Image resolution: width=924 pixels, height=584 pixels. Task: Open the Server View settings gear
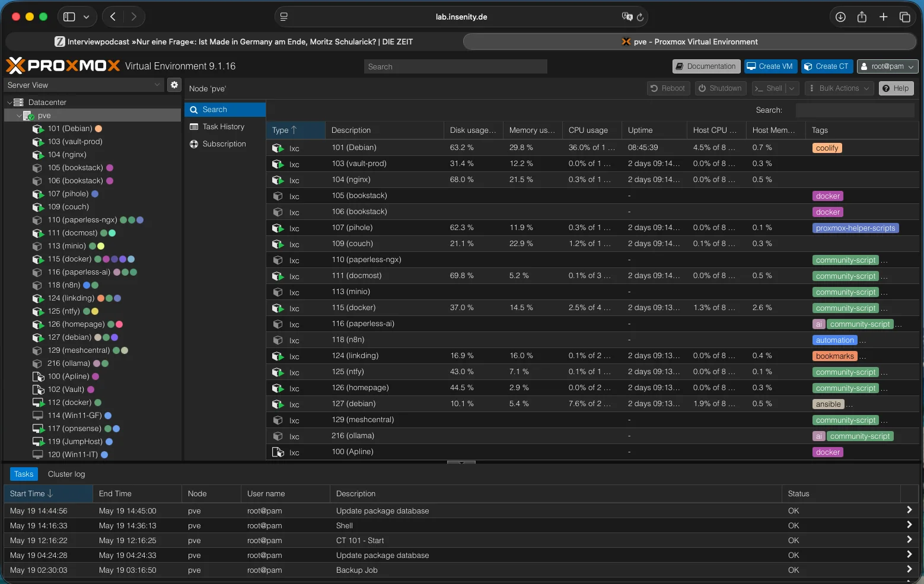point(174,85)
